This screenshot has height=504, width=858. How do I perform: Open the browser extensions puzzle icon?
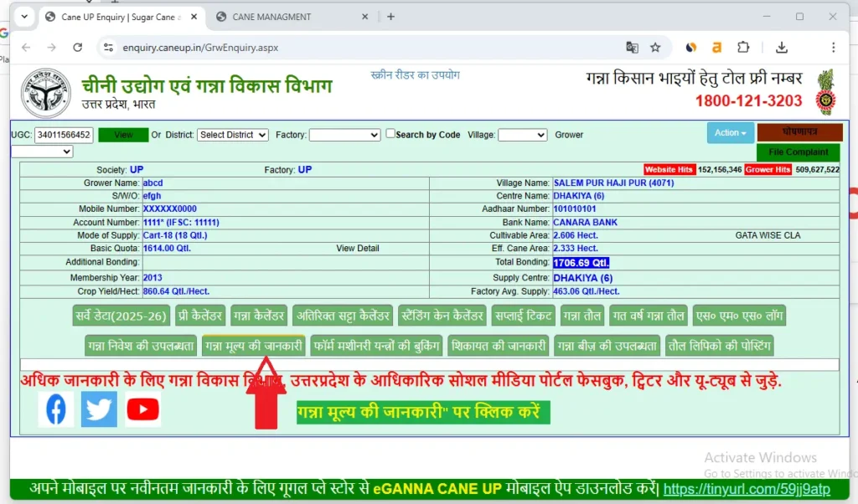pos(744,49)
